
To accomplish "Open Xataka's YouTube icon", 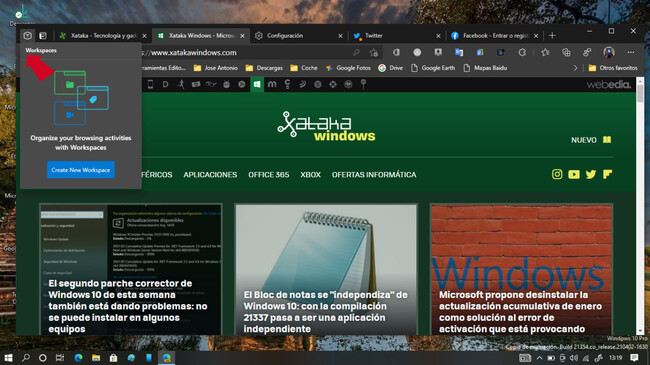I will pos(574,174).
